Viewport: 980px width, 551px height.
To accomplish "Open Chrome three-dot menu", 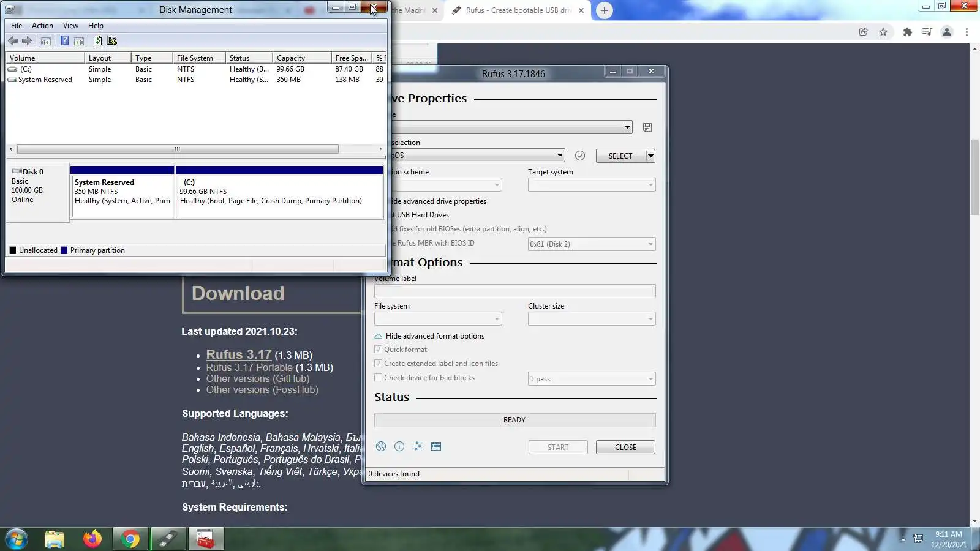I will (x=967, y=32).
